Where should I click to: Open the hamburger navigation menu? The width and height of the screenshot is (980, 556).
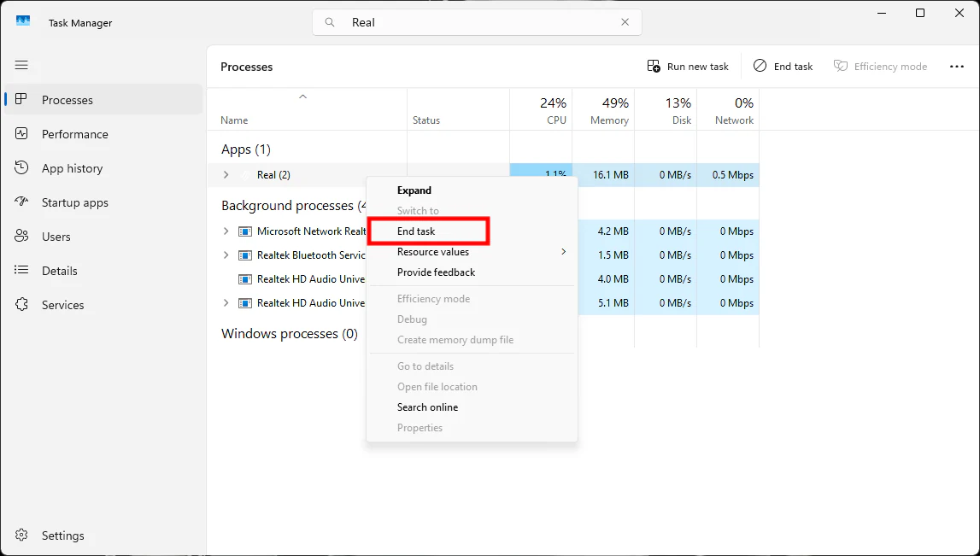coord(21,65)
